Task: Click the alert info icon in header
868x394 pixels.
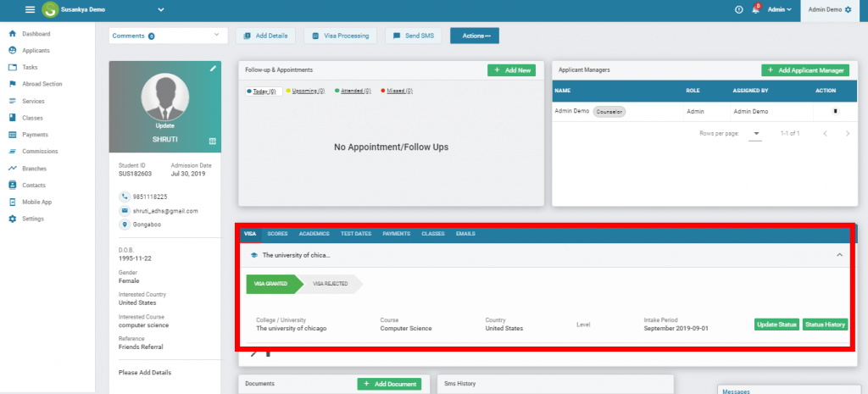Action: tap(739, 9)
